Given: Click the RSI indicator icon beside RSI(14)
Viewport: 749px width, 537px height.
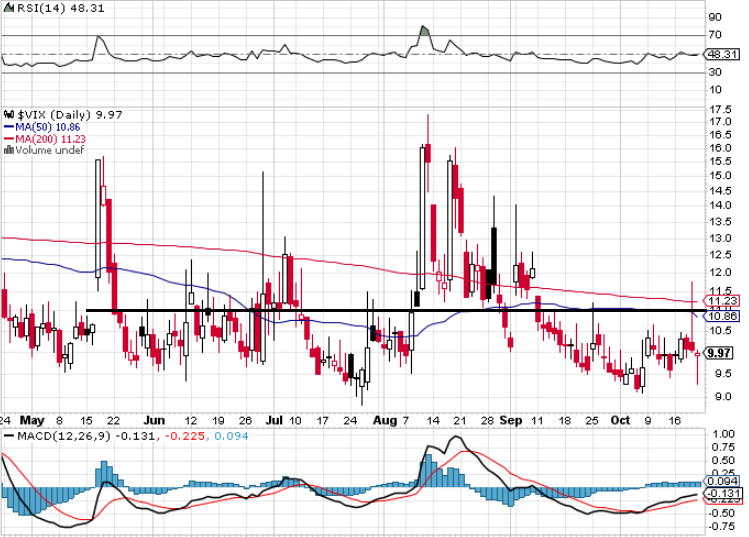Looking at the screenshot, I should click(10, 8).
